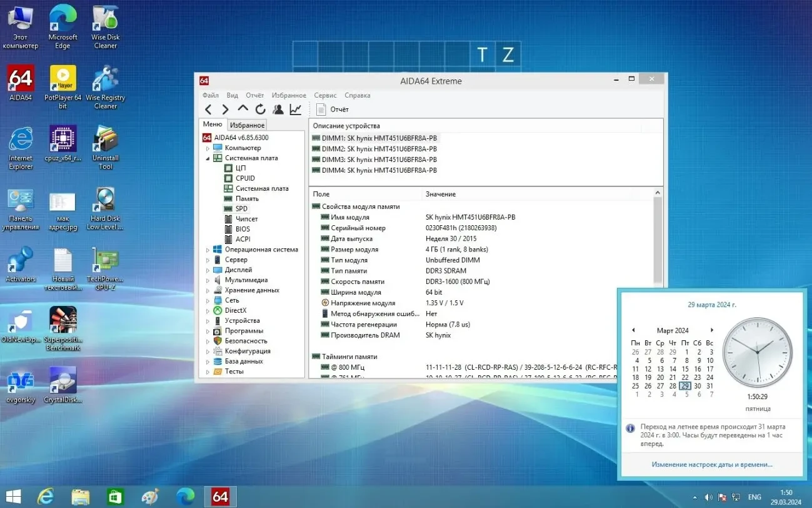The height and width of the screenshot is (508, 812).
Task: Collapse the Системная плата tree node
Action: (209, 158)
